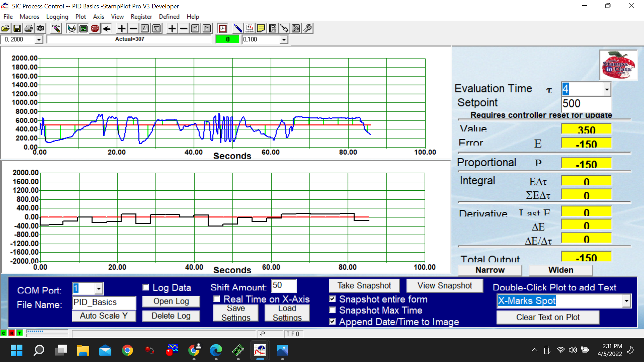Click the shift down triangle icon
This screenshot has height=362, width=644.
click(157, 28)
